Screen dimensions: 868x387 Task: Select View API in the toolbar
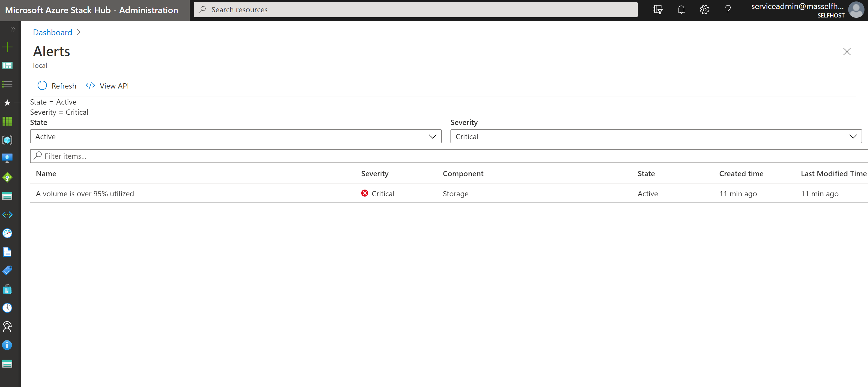[x=107, y=86]
